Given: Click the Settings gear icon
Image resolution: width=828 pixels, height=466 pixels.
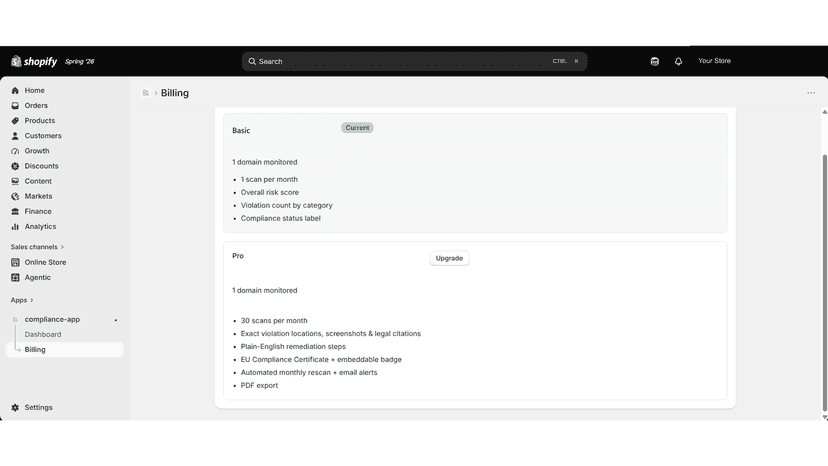Looking at the screenshot, I should coord(15,407).
